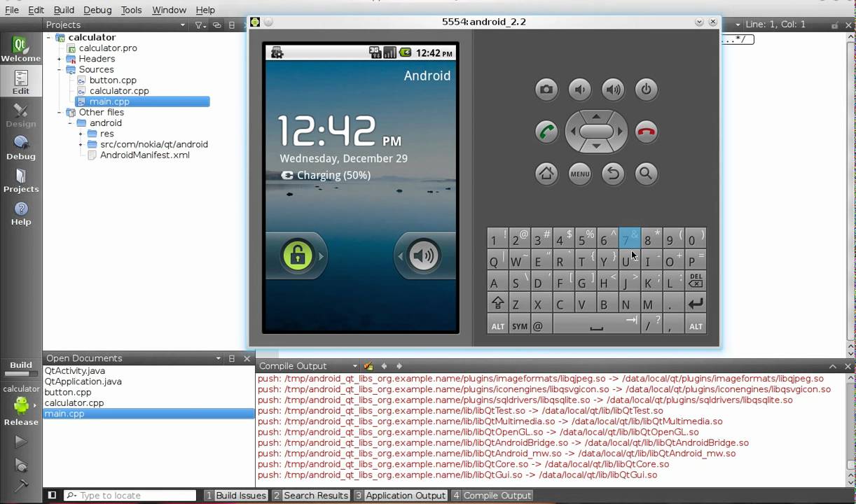Open the Welcome mode in Qt Creator

click(20, 48)
